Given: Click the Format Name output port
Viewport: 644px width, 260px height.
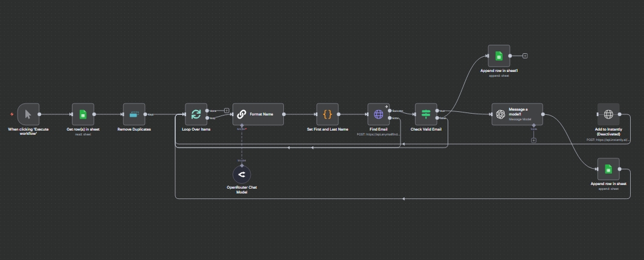Looking at the screenshot, I should point(284,114).
